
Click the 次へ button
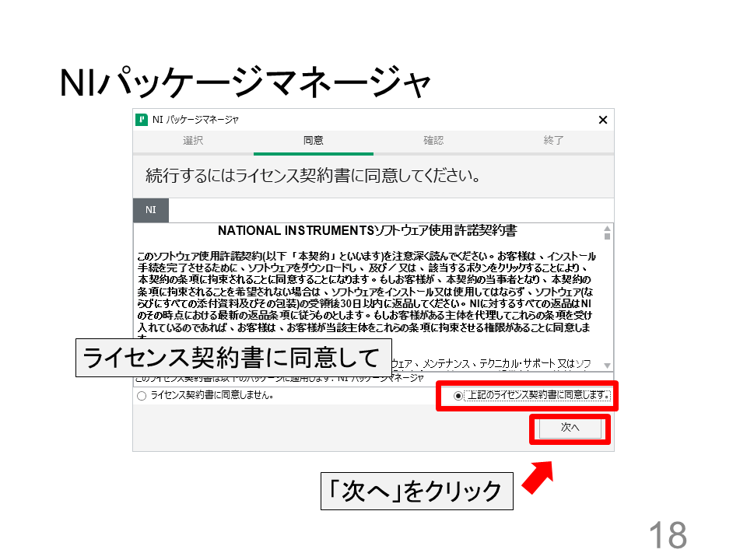[570, 428]
